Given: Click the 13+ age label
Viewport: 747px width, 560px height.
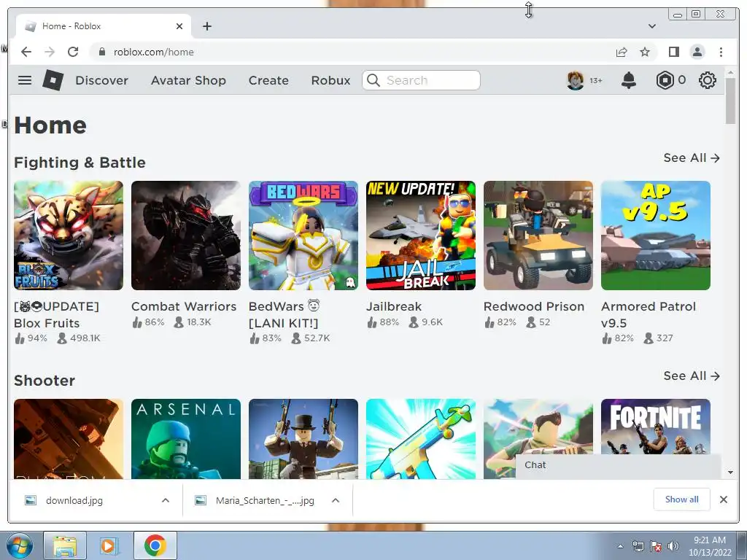Looking at the screenshot, I should pos(595,80).
